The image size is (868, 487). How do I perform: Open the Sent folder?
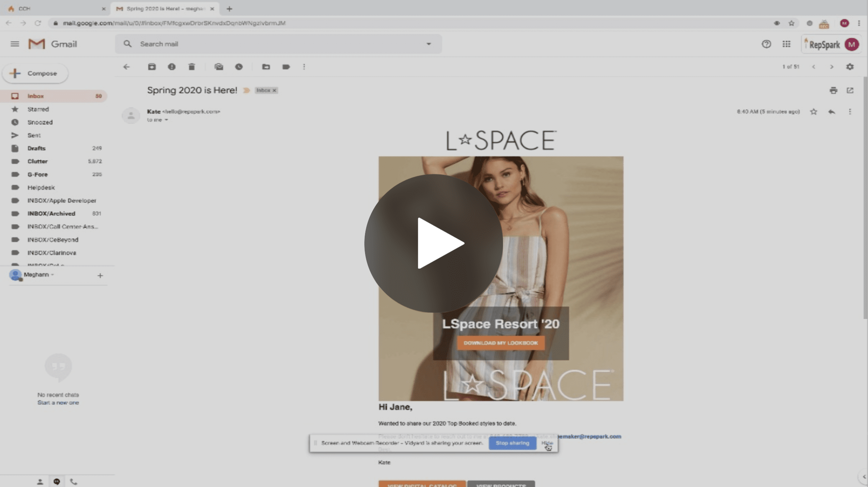[54, 135]
